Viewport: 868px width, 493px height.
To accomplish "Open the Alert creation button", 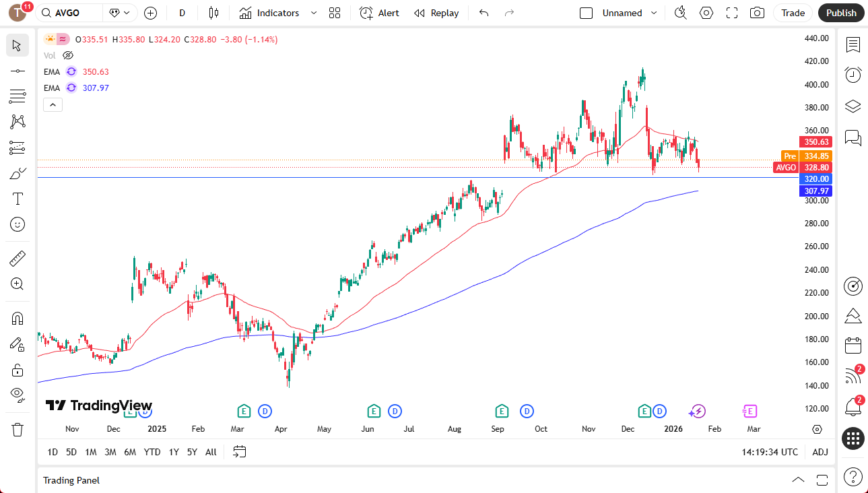I will click(379, 13).
